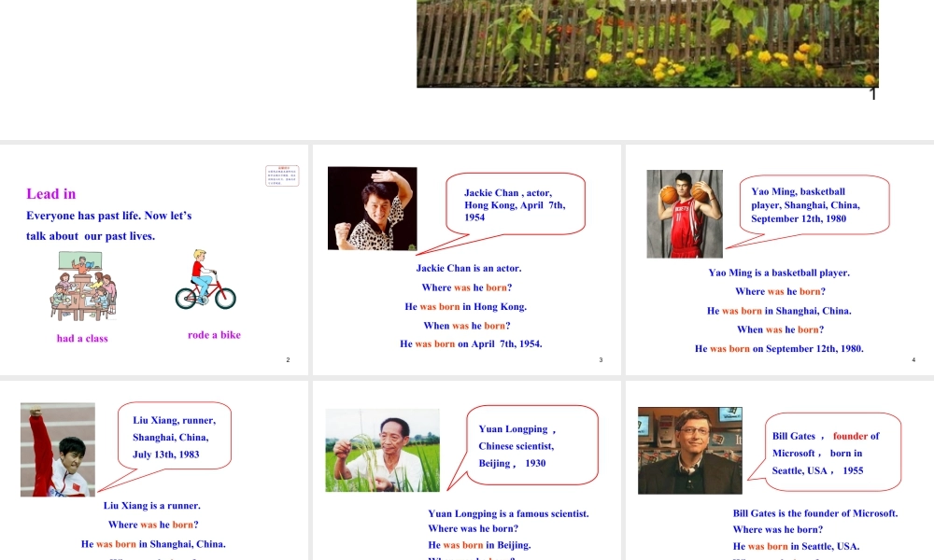Click the Jackie Chan photo
The height and width of the screenshot is (560, 934).
pyautogui.click(x=372, y=208)
